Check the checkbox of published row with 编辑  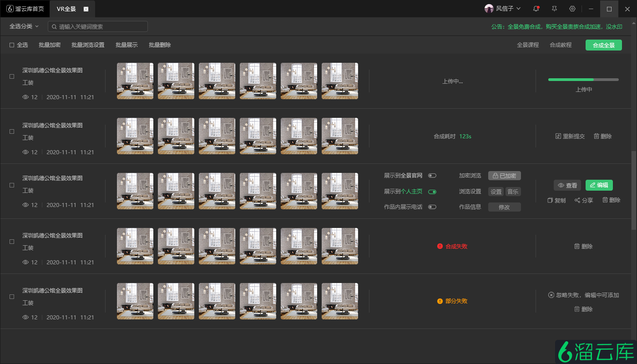coord(12,185)
